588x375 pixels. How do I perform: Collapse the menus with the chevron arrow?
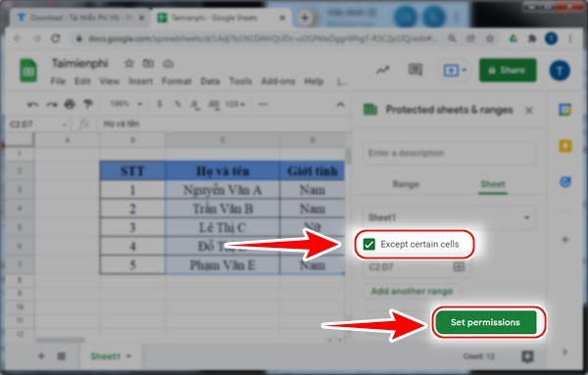[x=340, y=104]
